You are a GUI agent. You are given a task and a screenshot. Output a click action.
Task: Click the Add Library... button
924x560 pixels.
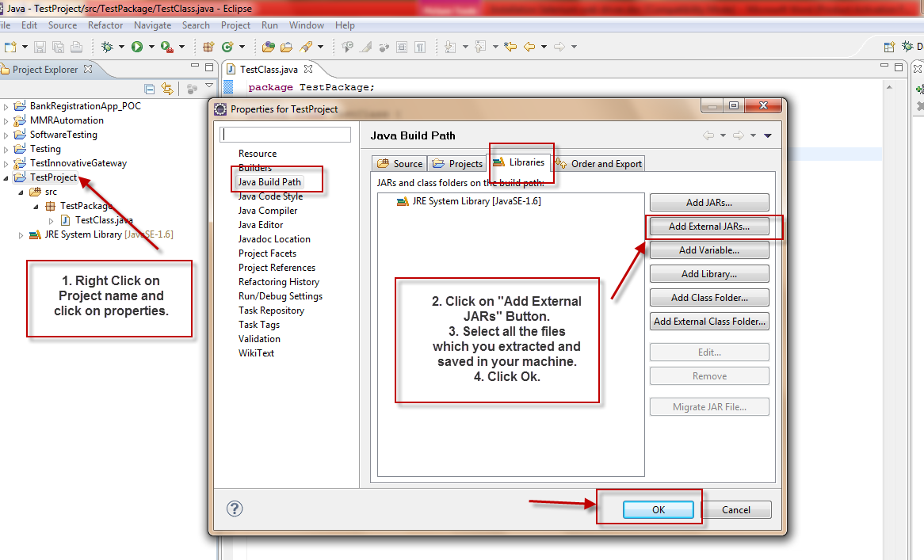coord(709,274)
